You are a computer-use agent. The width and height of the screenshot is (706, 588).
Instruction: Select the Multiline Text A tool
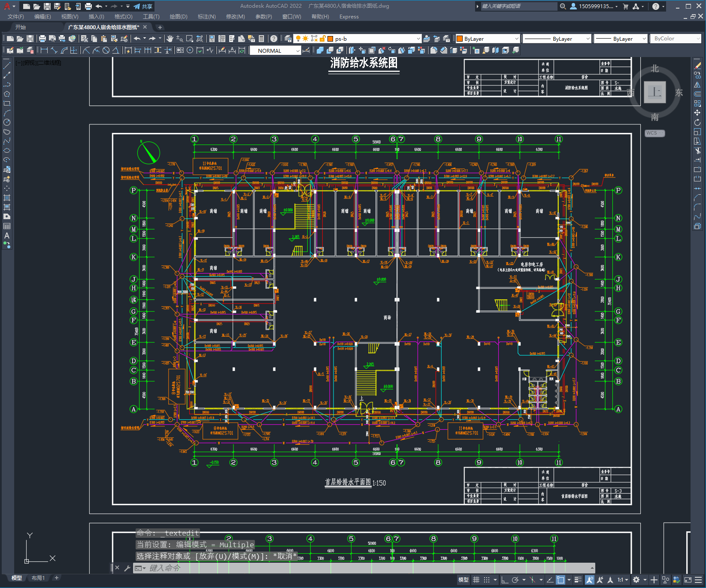(7, 235)
